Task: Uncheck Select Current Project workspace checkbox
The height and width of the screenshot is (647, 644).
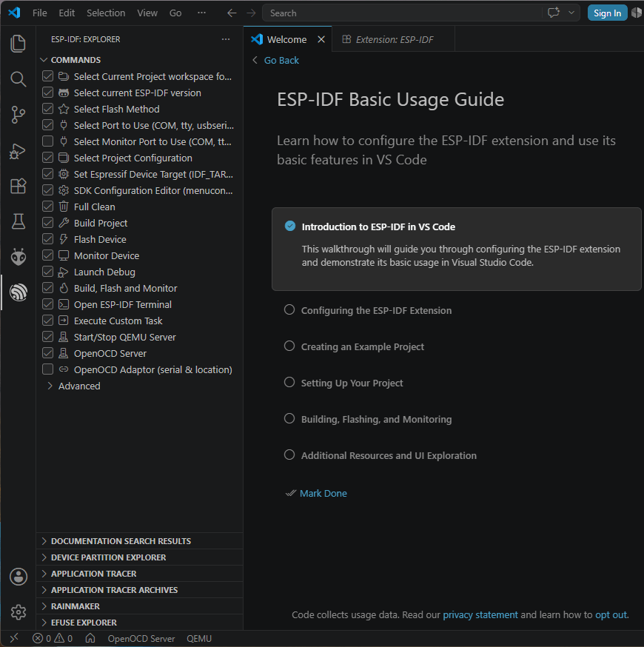Action: 48,76
